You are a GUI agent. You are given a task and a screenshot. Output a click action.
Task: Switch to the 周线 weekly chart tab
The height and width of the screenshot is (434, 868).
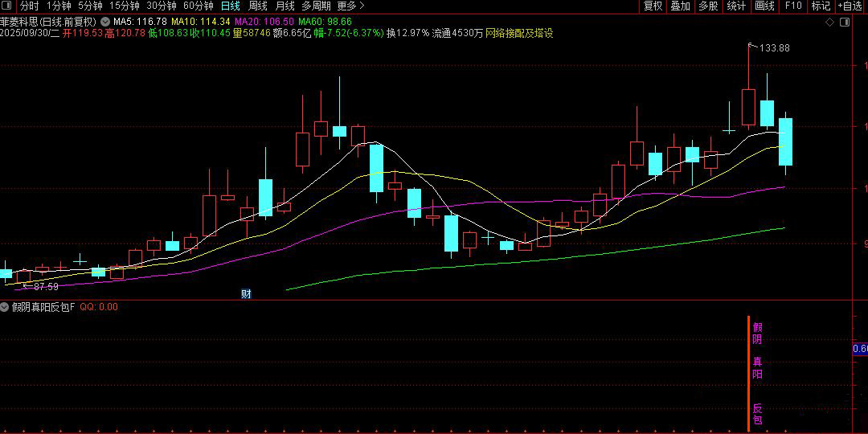[x=257, y=6]
